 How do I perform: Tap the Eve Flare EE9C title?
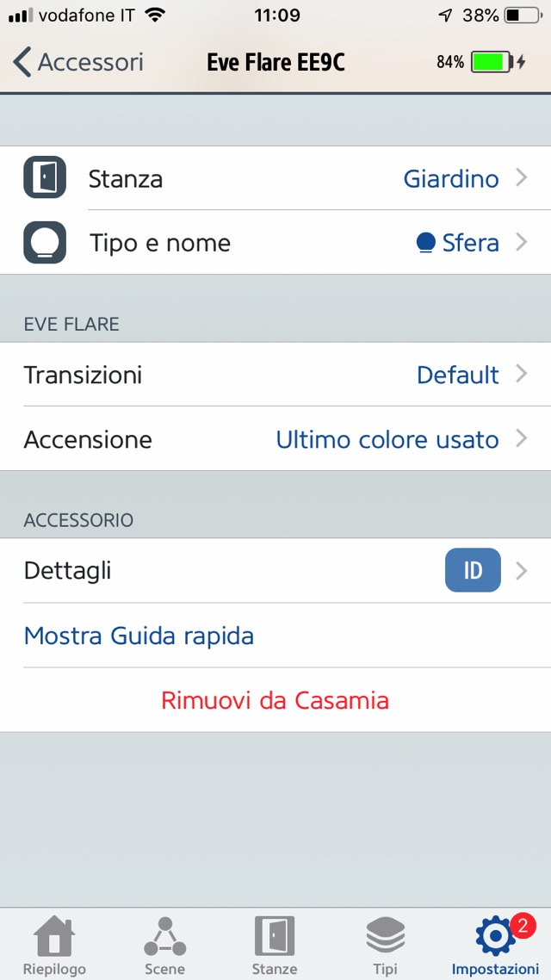(x=275, y=62)
